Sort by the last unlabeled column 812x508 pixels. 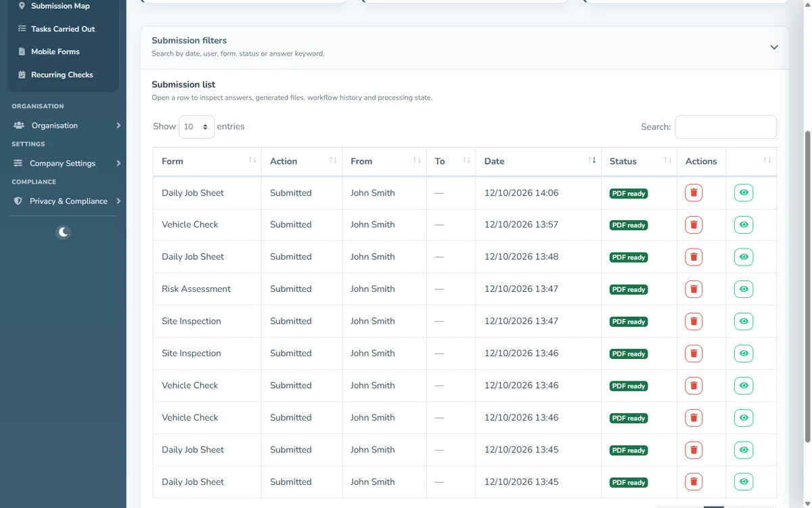[x=751, y=161]
